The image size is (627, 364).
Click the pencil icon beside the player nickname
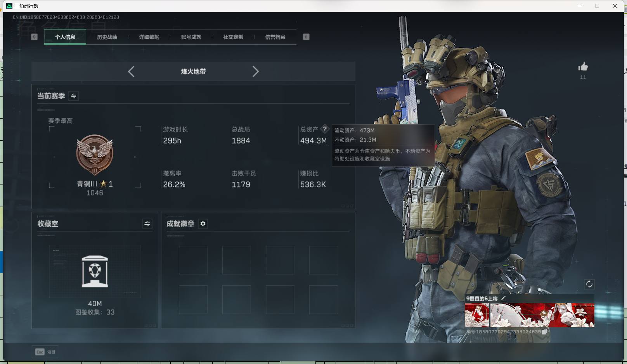point(503,298)
